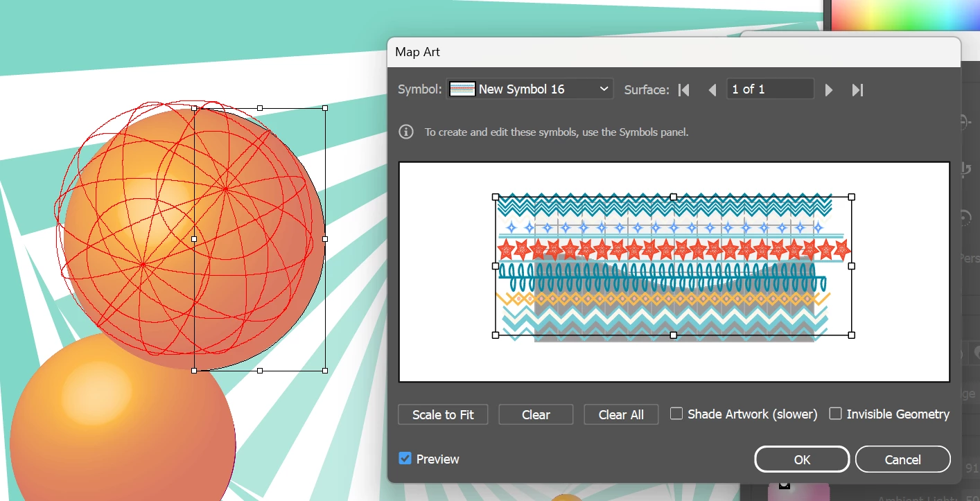Enable Invisible Geometry checkbox
This screenshot has width=980, height=501.
click(836, 414)
